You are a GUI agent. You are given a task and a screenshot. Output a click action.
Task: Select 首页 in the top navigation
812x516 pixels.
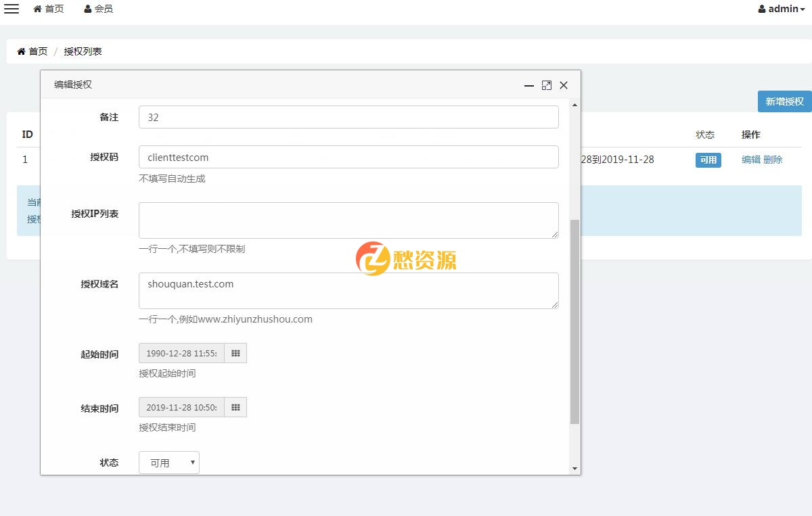click(x=48, y=9)
